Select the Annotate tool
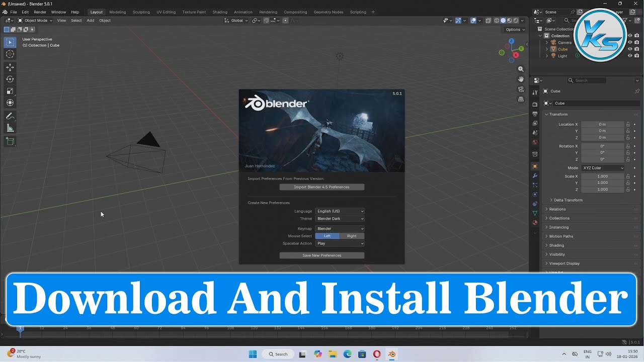Viewport: 644px width, 362px height. [x=10, y=116]
